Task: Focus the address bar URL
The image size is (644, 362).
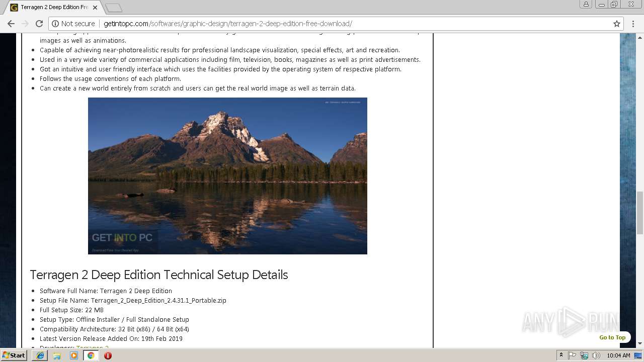Action: click(227, 24)
